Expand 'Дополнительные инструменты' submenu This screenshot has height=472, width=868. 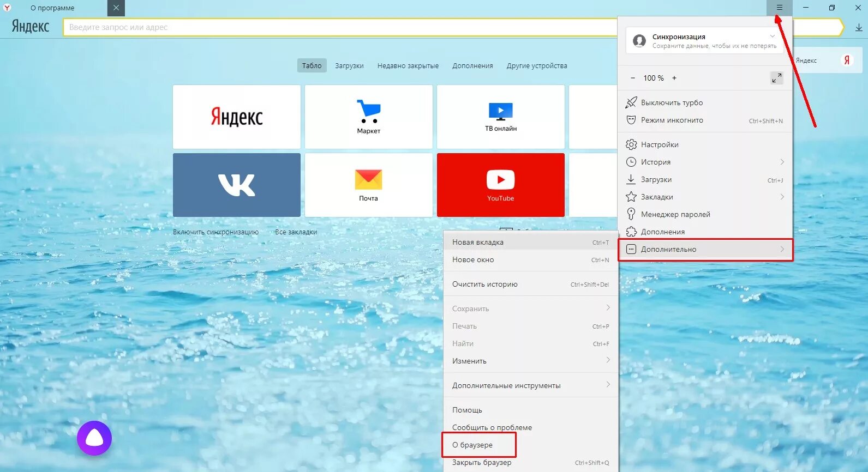pyautogui.click(x=531, y=385)
